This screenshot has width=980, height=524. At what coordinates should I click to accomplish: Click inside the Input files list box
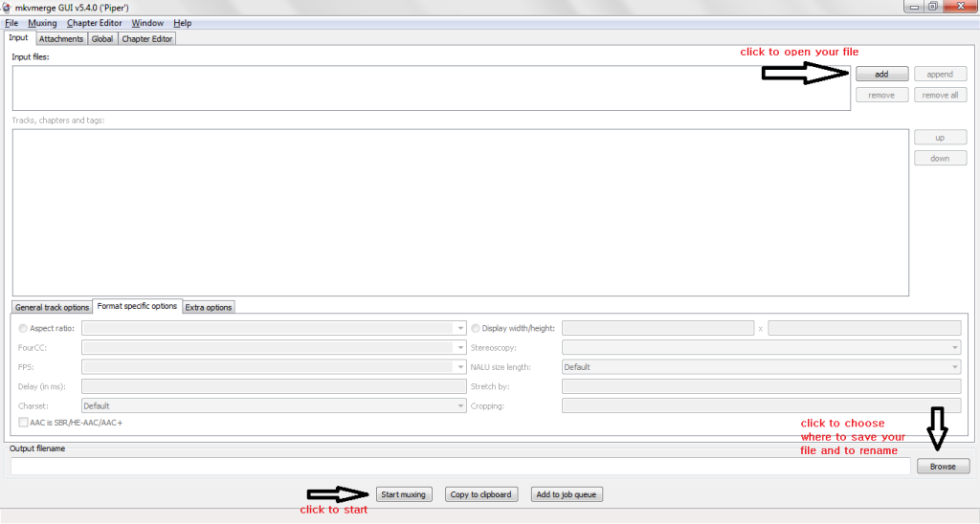point(432,88)
